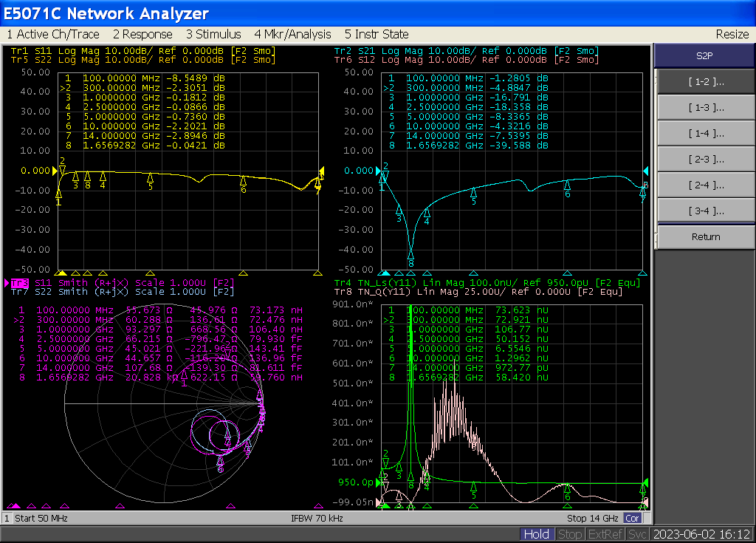Viewport: 756px width, 543px height.
Task: Open the 1 Active Ch/Trace menu
Action: tap(53, 34)
